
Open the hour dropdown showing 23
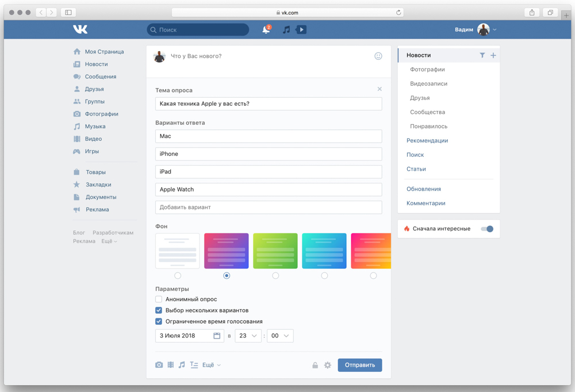click(248, 336)
